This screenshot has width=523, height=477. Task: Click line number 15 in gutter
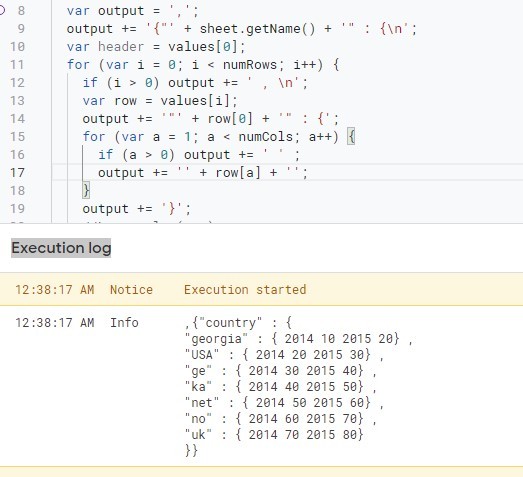[17, 137]
